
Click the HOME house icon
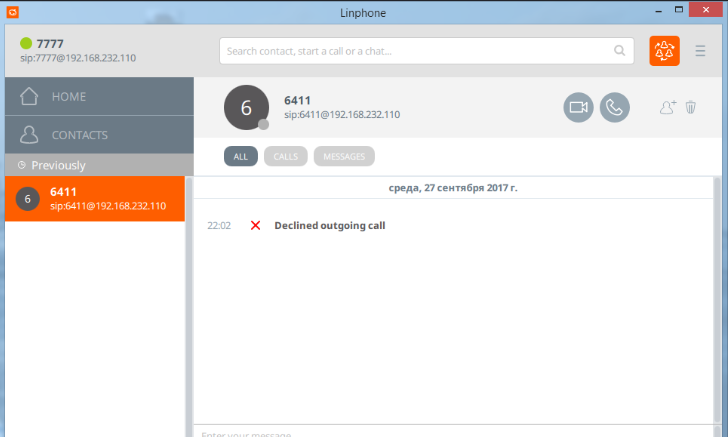click(x=29, y=96)
